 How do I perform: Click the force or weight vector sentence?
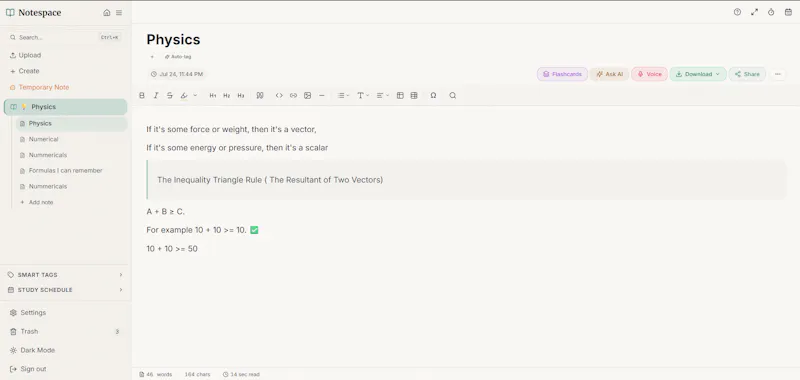coord(232,130)
